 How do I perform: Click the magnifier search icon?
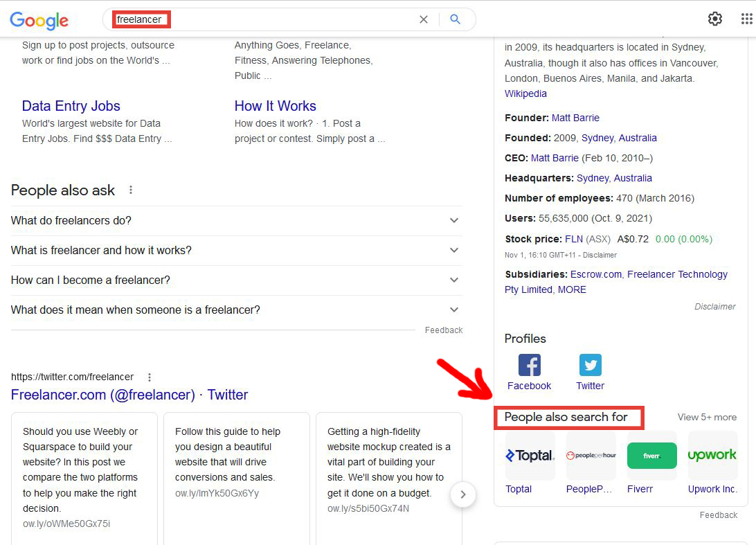point(455,19)
